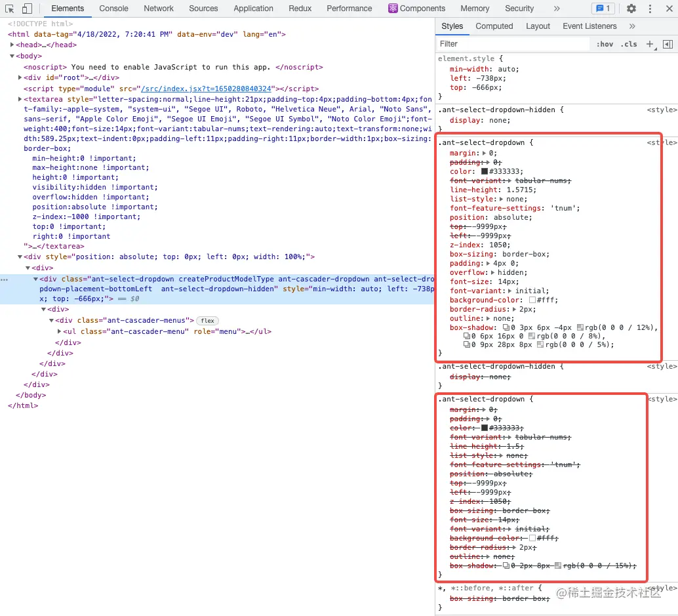The image size is (678, 616).
Task: Open the three-dot customize menu
Action: click(x=650, y=9)
